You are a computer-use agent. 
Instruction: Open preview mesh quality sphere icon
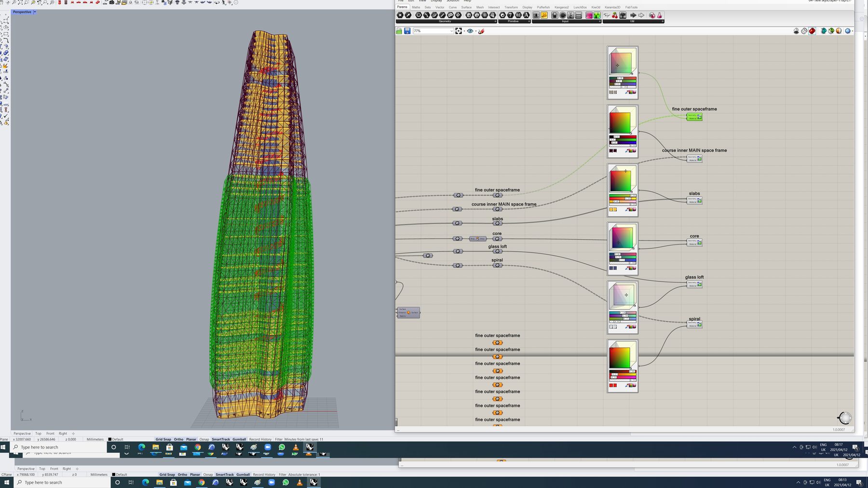coord(848,31)
